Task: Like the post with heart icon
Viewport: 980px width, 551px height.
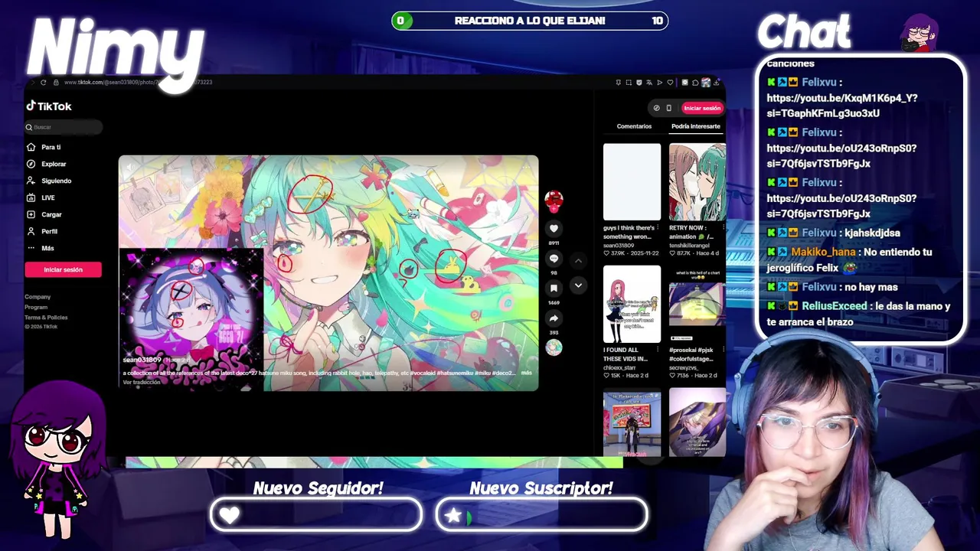Action: [554, 228]
